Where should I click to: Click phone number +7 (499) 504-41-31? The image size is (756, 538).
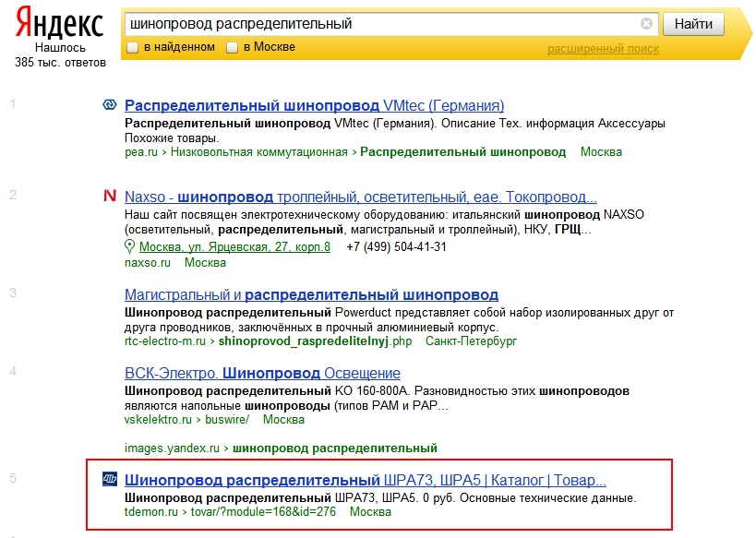pyautogui.click(x=396, y=246)
